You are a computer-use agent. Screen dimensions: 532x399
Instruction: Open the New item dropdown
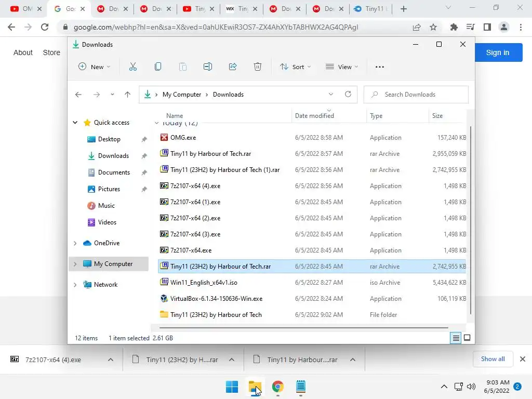[95, 67]
